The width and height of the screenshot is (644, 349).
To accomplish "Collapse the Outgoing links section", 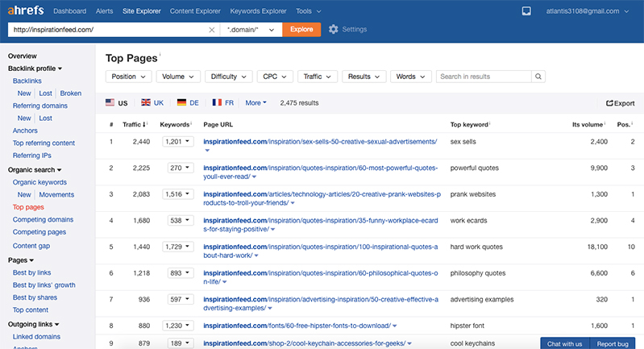I will 33,324.
